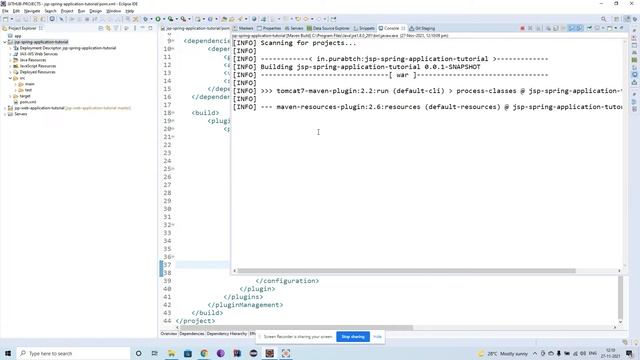Expand the Java Resources node
The image size is (640, 360).
[10, 60]
